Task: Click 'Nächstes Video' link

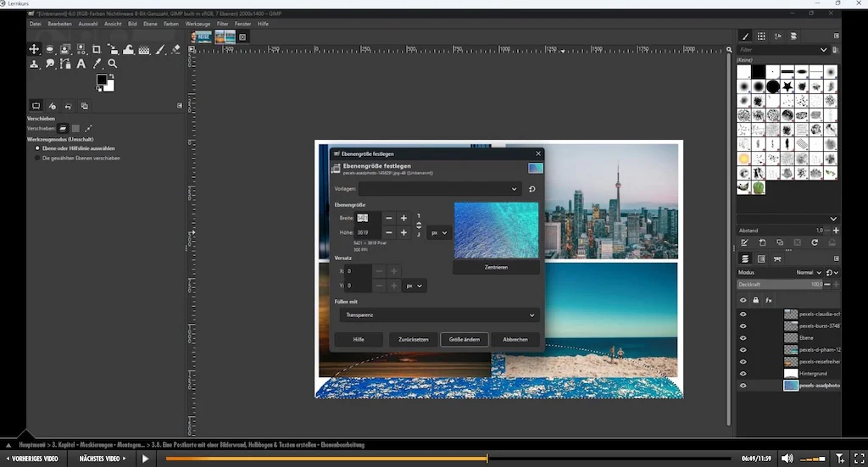Action: click(x=103, y=459)
